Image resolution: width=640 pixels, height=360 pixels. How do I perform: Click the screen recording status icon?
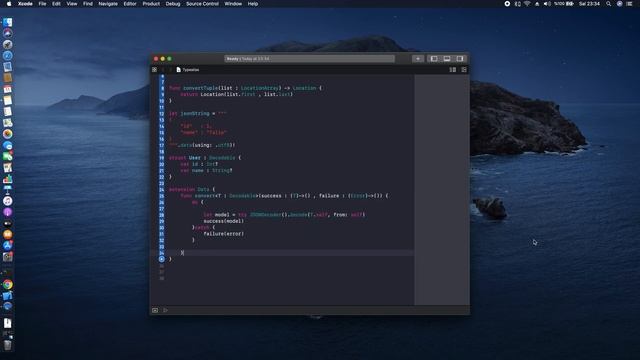[x=507, y=4]
